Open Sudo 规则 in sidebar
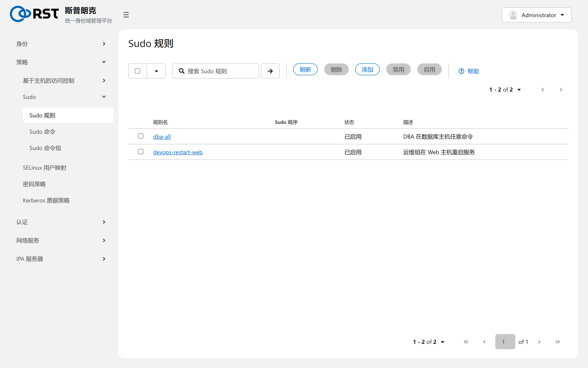 click(x=68, y=115)
